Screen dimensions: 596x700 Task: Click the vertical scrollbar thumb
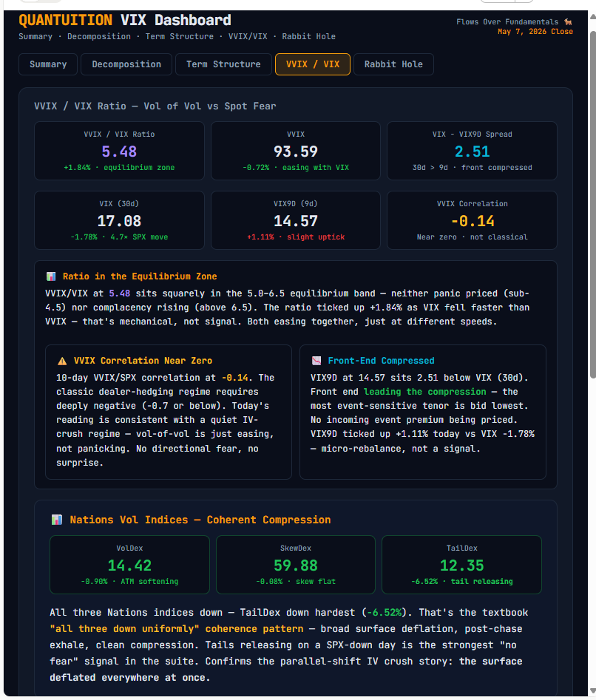592,205
